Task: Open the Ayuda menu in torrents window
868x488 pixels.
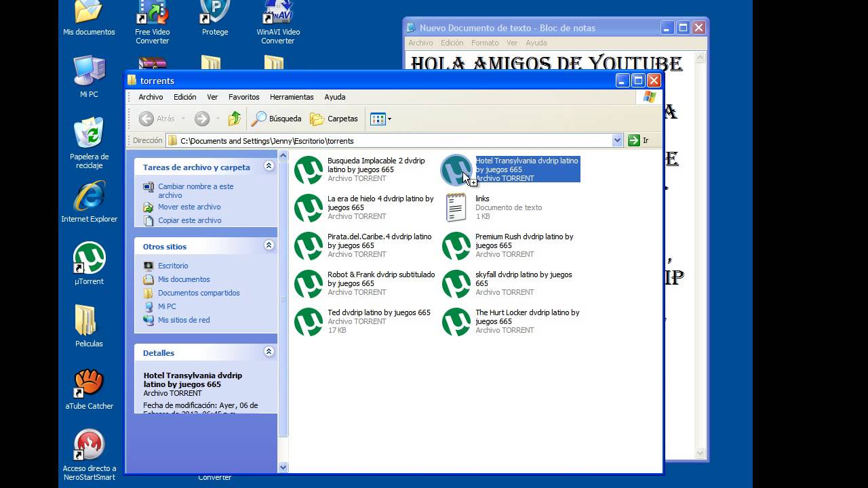Action: point(335,97)
